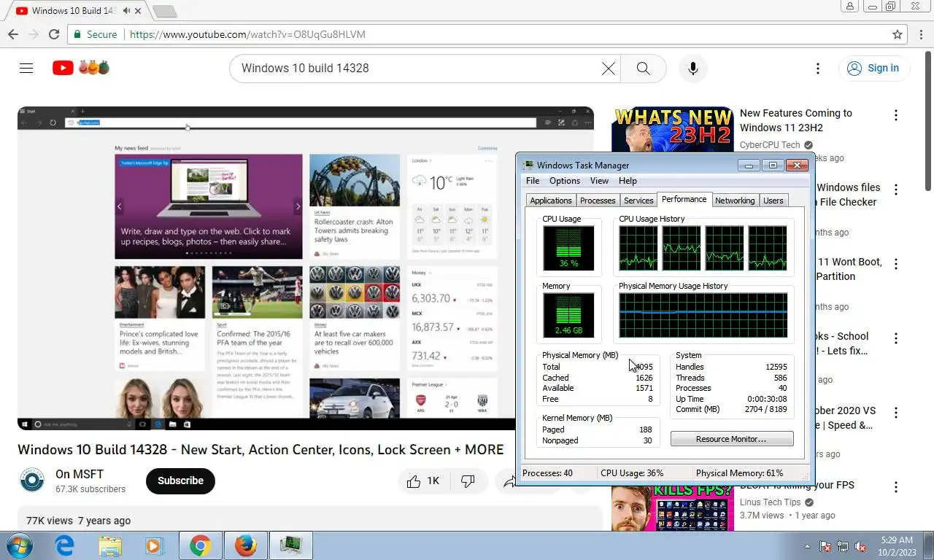The width and height of the screenshot is (934, 560).
Task: Switch to Users tab
Action: click(773, 201)
